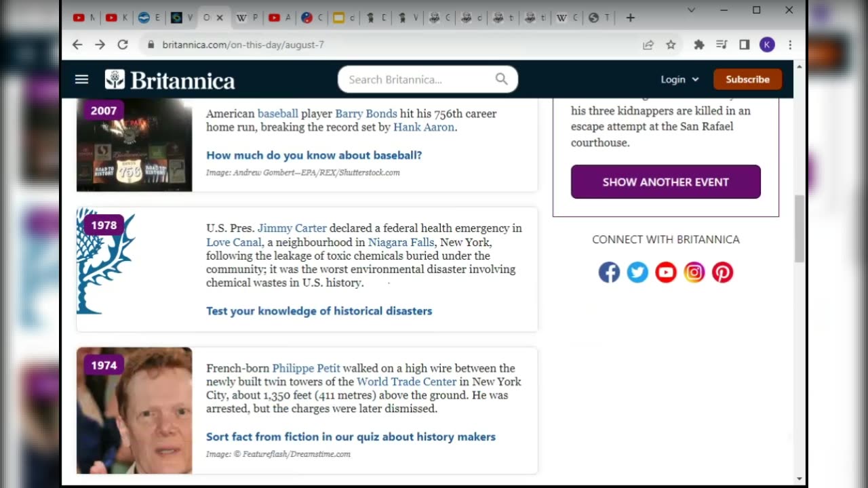This screenshot has width=868, height=488.
Task: Click the Connect With Britannica heading
Action: [666, 239]
